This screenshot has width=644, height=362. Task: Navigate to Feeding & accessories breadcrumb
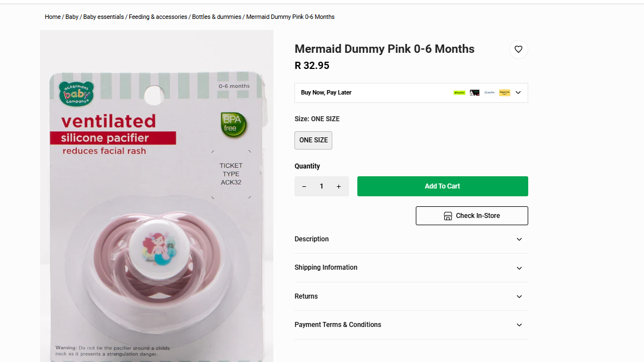click(x=158, y=17)
